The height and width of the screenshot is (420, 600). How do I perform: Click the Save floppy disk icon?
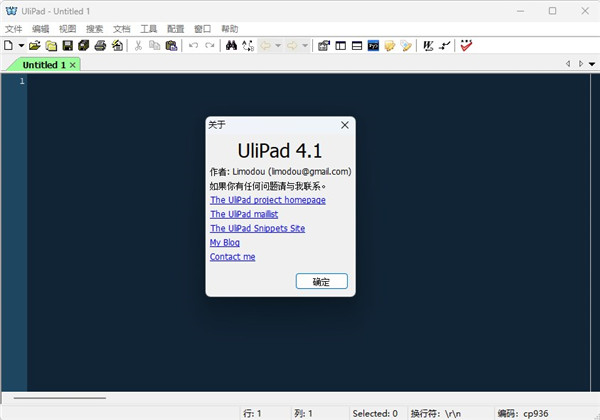coord(67,46)
